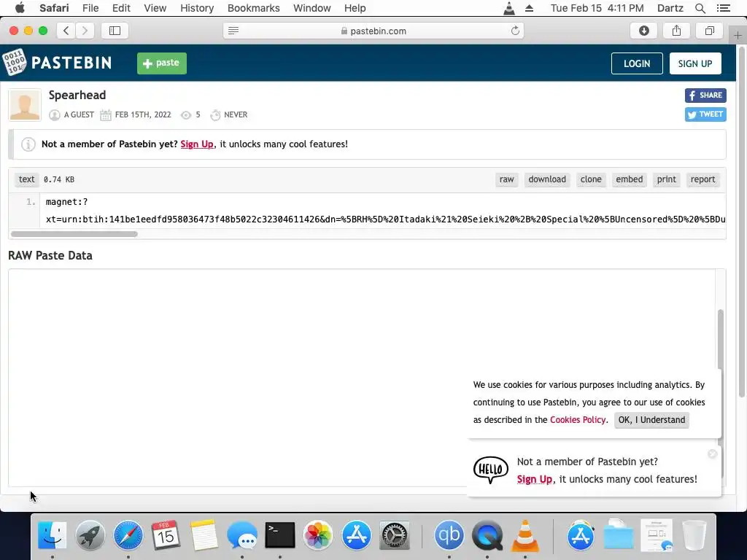Click the eject icon in menu bar

(x=530, y=8)
